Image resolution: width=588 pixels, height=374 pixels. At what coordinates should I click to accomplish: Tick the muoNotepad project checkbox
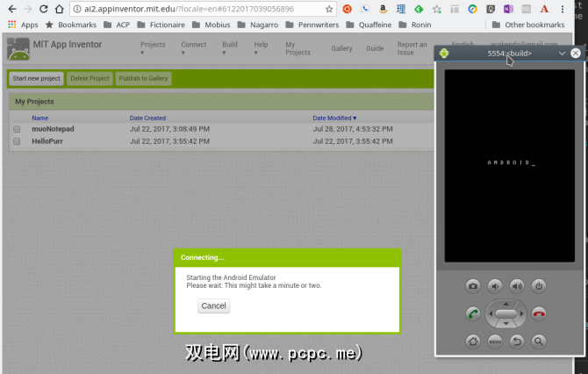(17, 129)
